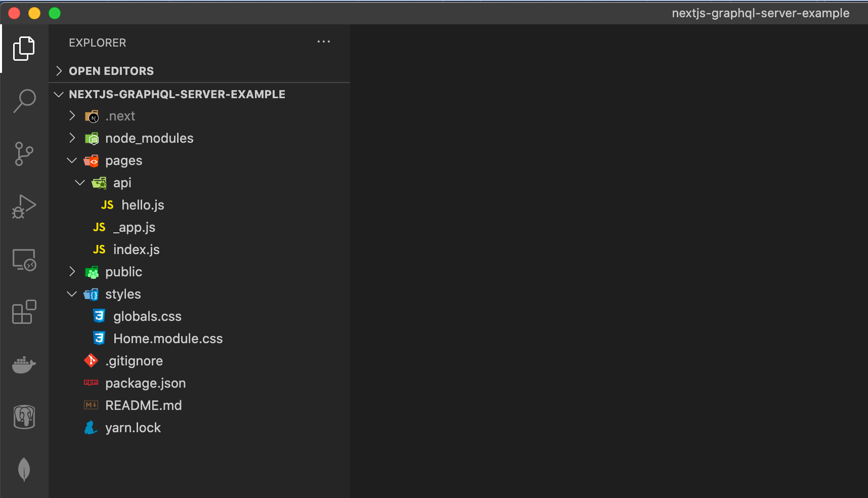Open the Docker panel icon

[24, 364]
